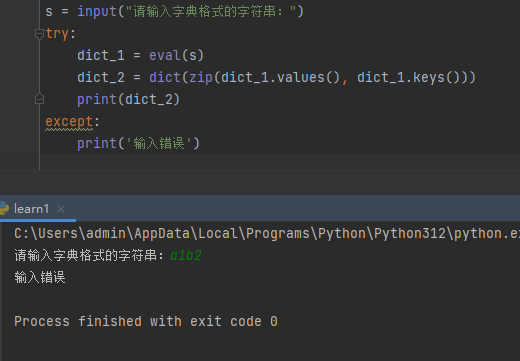The image size is (520, 361).
Task: Switch to the learn1 run tab
Action: click(31, 209)
